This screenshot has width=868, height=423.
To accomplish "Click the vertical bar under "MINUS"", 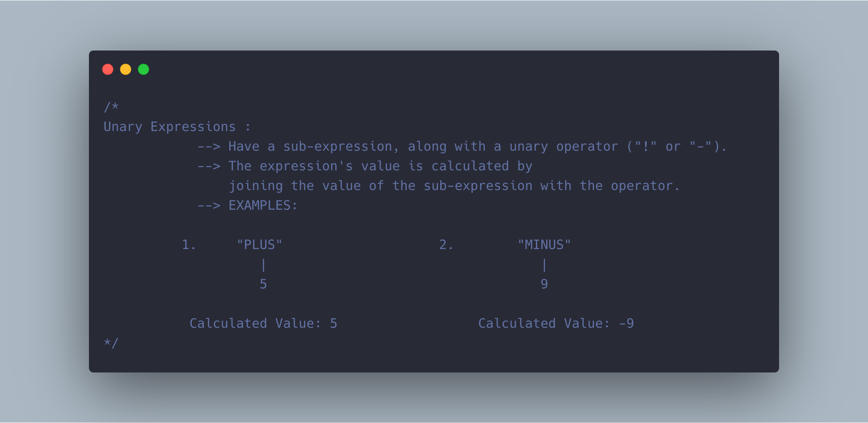I will 544,265.
